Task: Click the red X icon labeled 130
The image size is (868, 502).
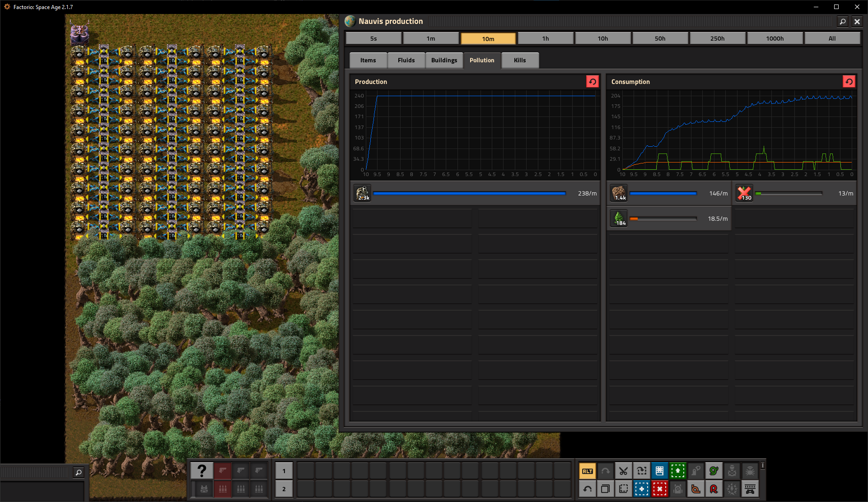Action: pos(744,193)
